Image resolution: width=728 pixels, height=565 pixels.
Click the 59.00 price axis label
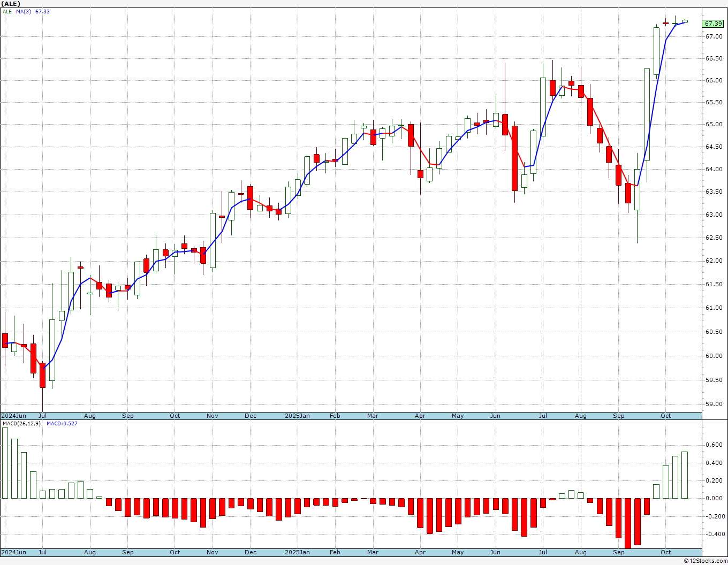713,404
